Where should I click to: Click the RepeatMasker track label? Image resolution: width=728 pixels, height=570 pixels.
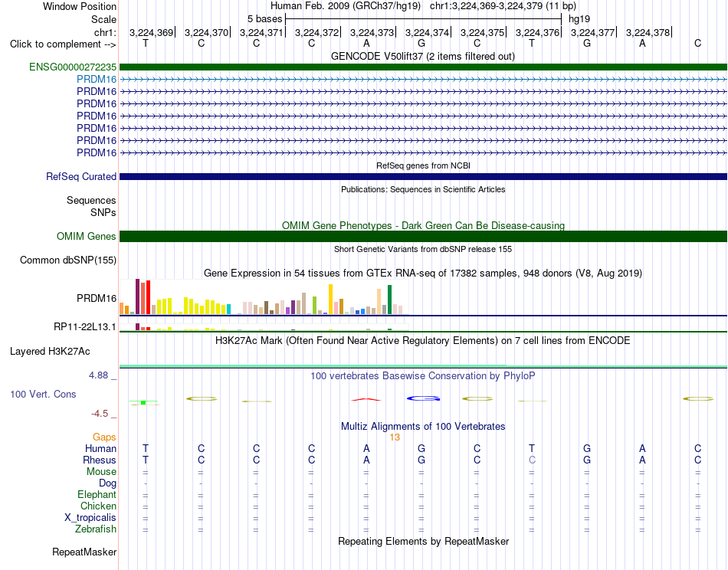[84, 552]
